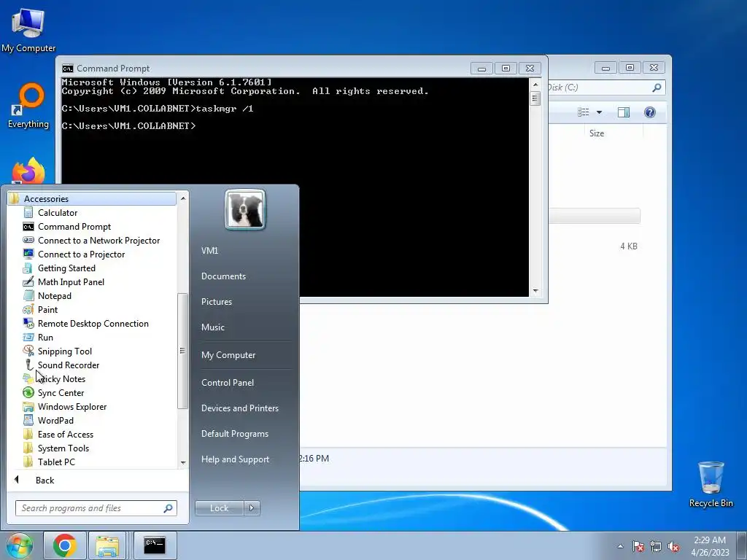Open the view options dropdown arrow
This screenshot has height=560, width=747.
coord(600,112)
